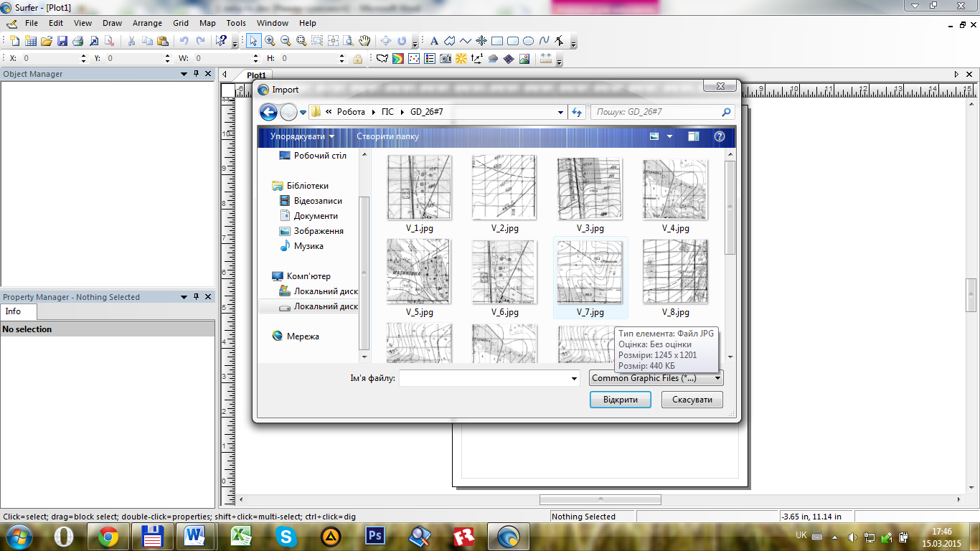The height and width of the screenshot is (551, 980).
Task: Open Property Manager window position dropdown
Action: click(x=184, y=297)
